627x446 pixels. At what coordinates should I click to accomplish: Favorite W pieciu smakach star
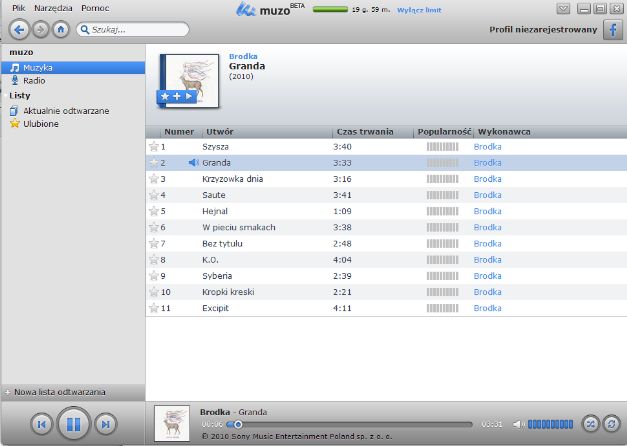point(154,227)
